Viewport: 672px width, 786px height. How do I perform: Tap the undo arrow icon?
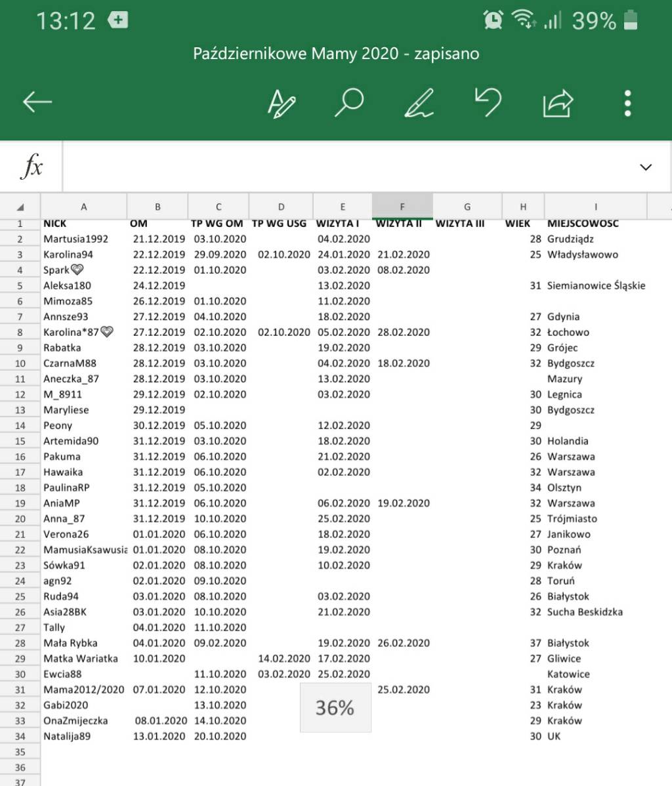tap(488, 102)
